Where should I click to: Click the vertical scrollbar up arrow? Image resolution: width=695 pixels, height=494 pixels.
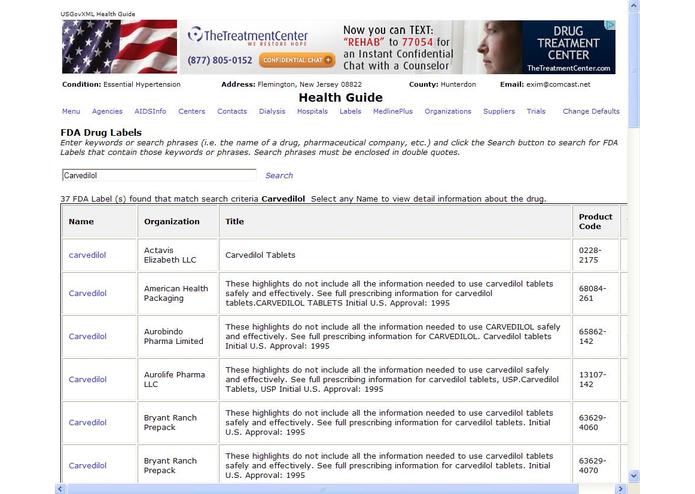633,6
